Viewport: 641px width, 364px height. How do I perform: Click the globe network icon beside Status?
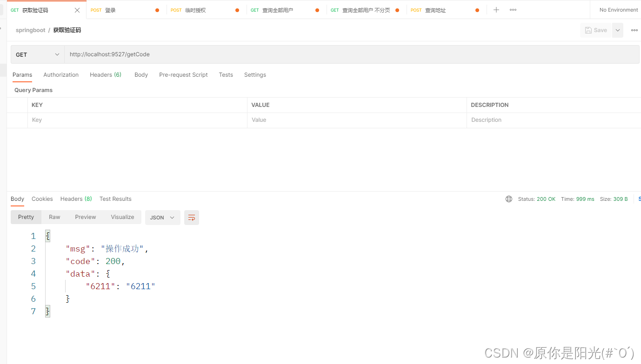(509, 199)
